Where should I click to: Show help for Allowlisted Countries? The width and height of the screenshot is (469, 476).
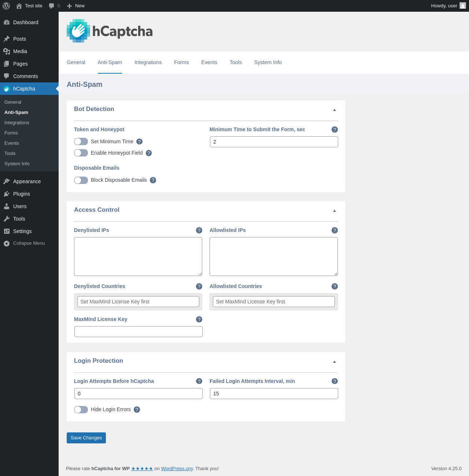click(335, 287)
